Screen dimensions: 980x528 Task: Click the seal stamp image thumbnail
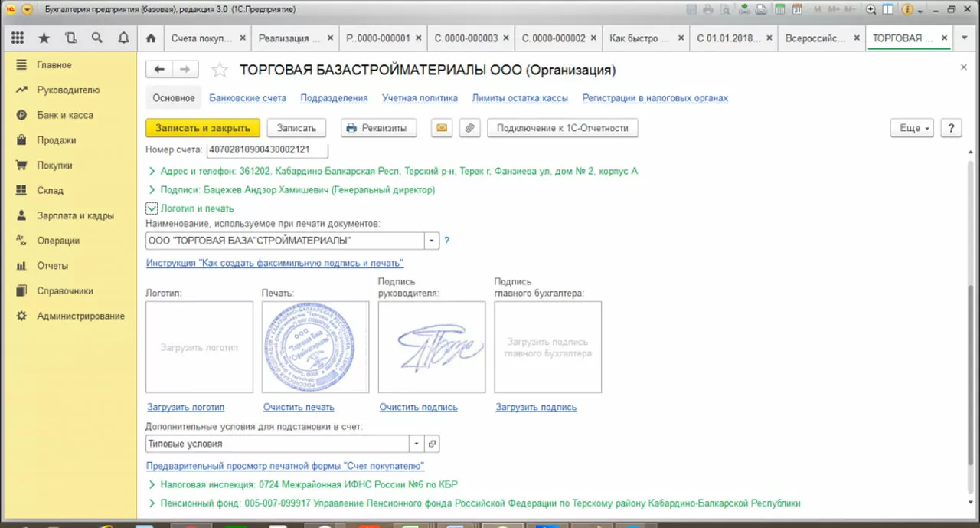(x=315, y=347)
